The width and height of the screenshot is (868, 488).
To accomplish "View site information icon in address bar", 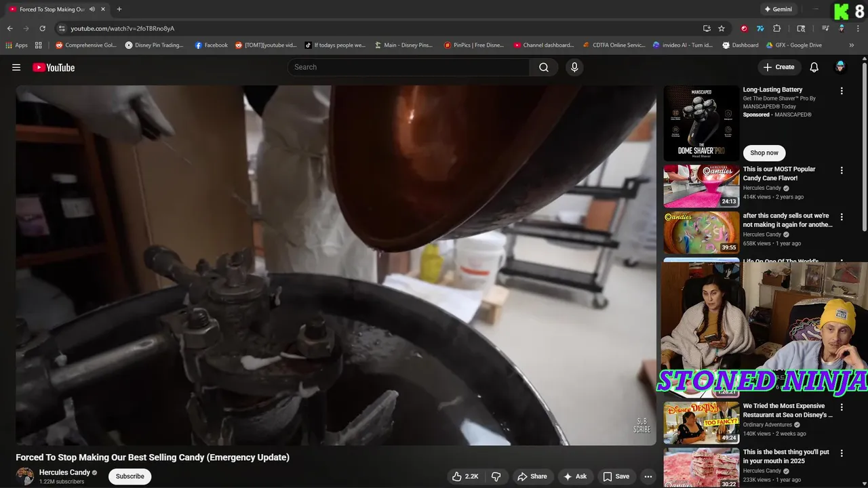I will (62, 28).
